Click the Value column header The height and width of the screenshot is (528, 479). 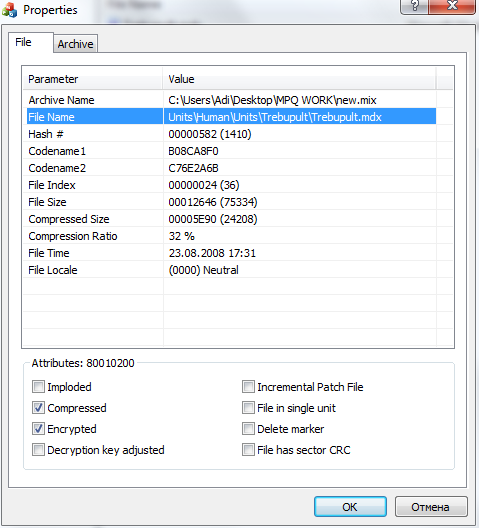(x=299, y=79)
